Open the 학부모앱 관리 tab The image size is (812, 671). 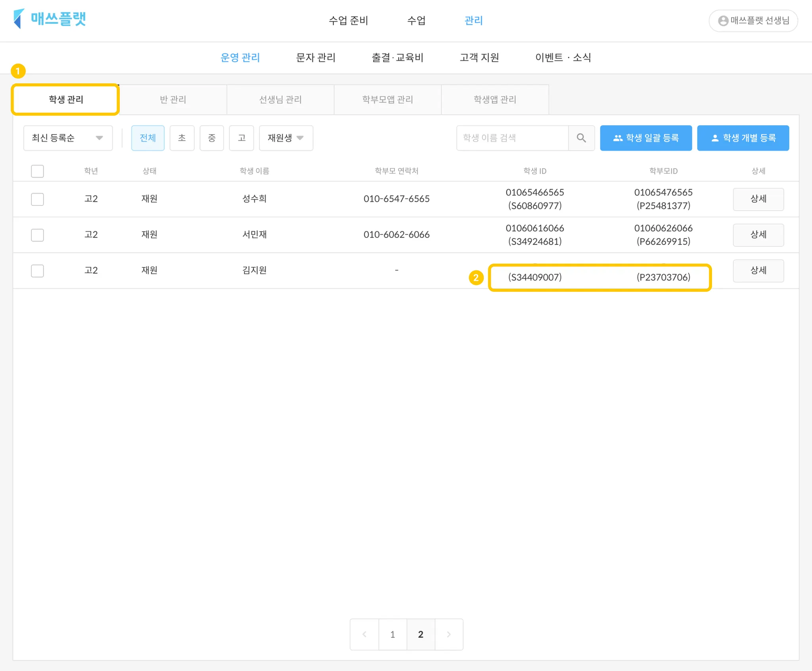point(387,100)
